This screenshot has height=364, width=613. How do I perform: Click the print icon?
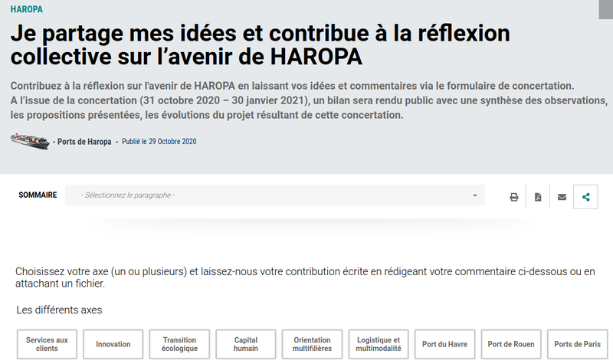pyautogui.click(x=513, y=197)
